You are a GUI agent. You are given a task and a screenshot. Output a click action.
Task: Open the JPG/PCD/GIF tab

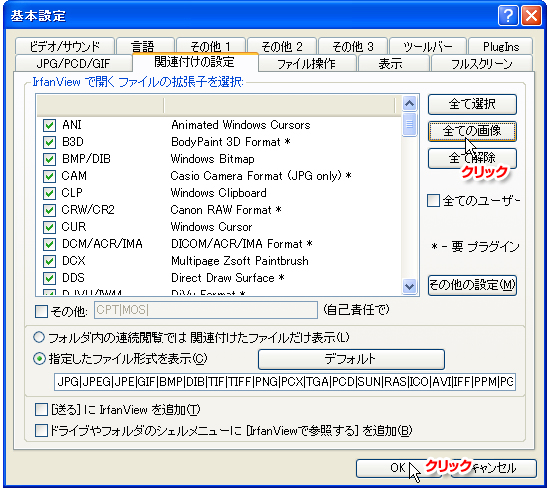pos(73,63)
